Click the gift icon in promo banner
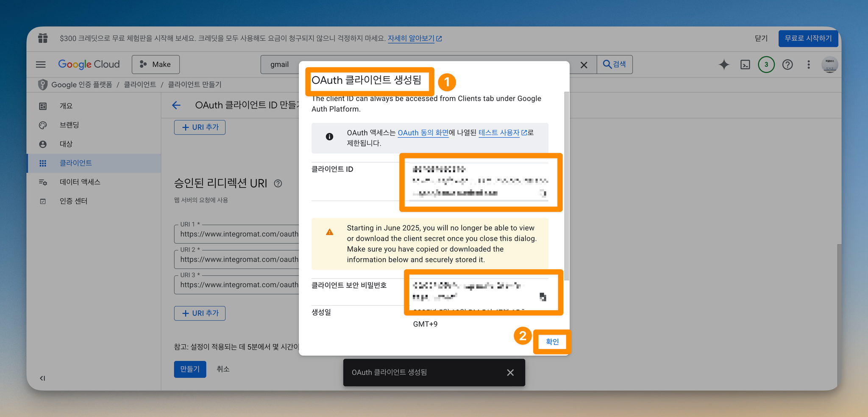Image resolution: width=868 pixels, height=417 pixels. 43,38
